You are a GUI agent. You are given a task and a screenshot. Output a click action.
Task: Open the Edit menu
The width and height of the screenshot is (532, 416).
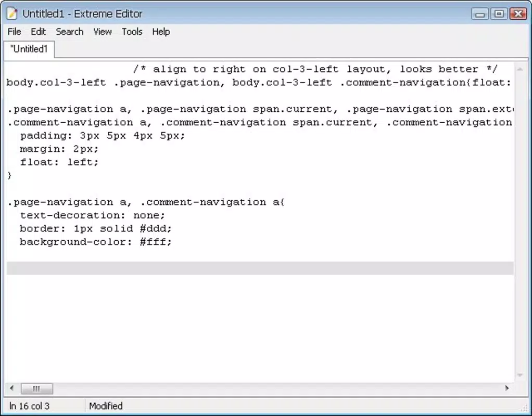coord(38,32)
